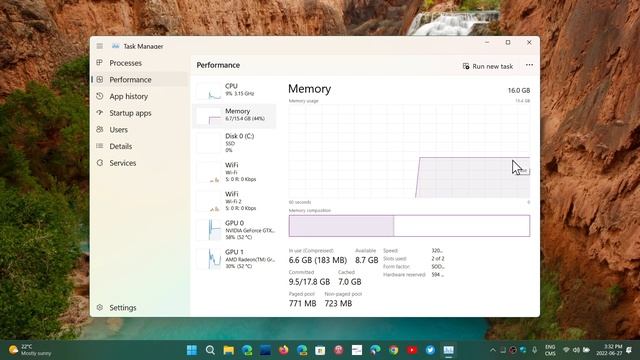
Task: Click the Paged pool 771 MB value
Action: pyautogui.click(x=302, y=303)
